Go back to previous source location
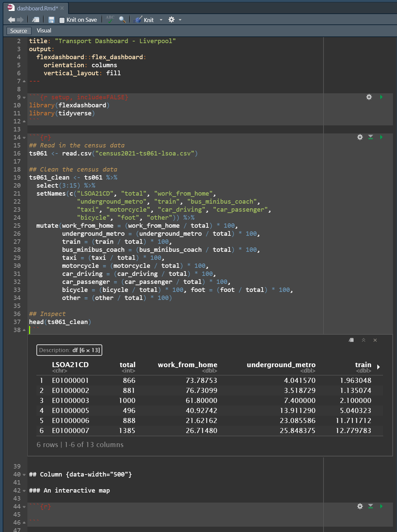 tap(11, 20)
